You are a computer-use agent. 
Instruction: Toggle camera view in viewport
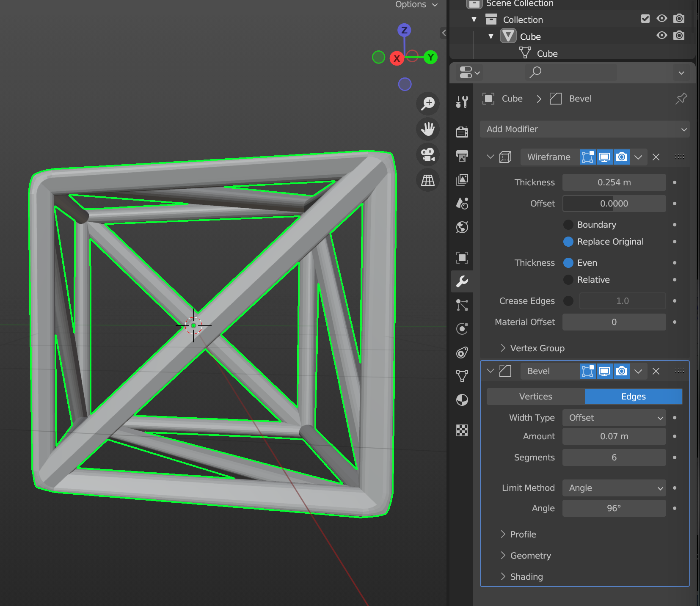tap(428, 154)
